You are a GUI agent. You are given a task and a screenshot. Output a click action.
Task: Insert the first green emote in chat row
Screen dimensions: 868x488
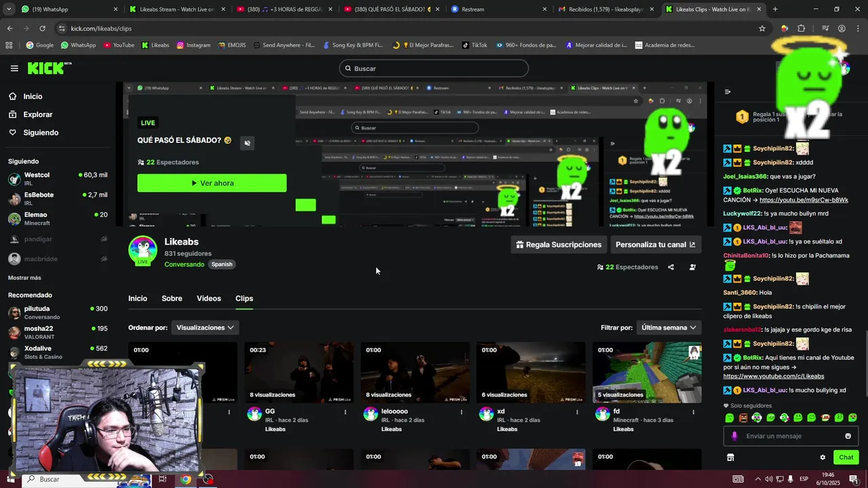click(x=730, y=418)
